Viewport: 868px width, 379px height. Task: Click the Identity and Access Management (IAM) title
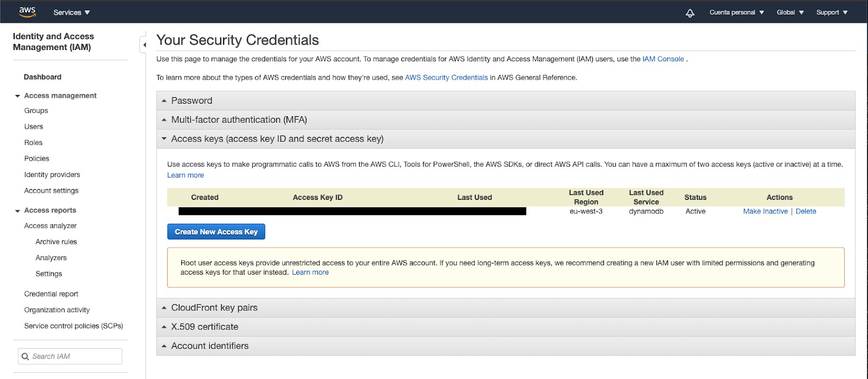tap(53, 42)
